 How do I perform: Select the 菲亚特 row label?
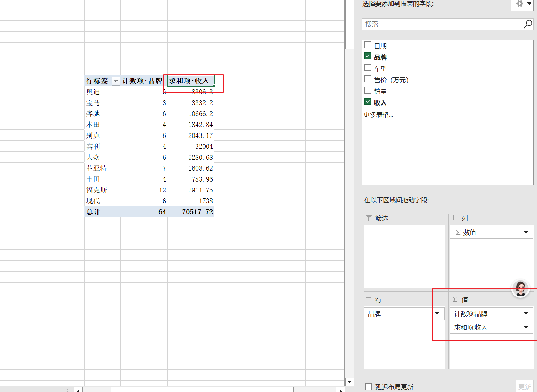pos(102,168)
